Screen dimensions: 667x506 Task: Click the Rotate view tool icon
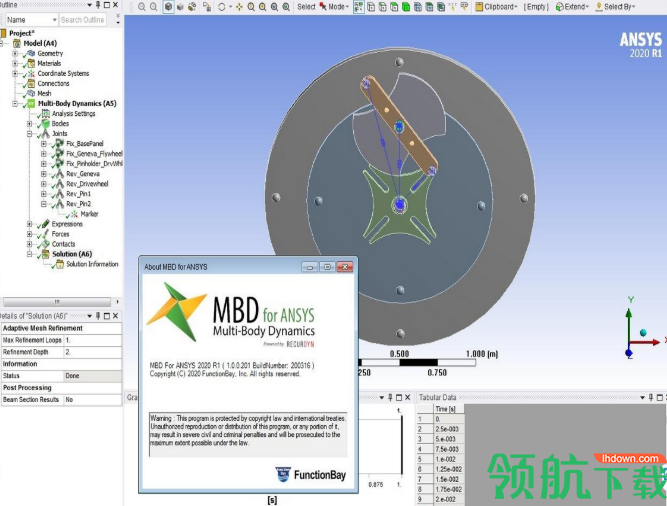coord(222,7)
